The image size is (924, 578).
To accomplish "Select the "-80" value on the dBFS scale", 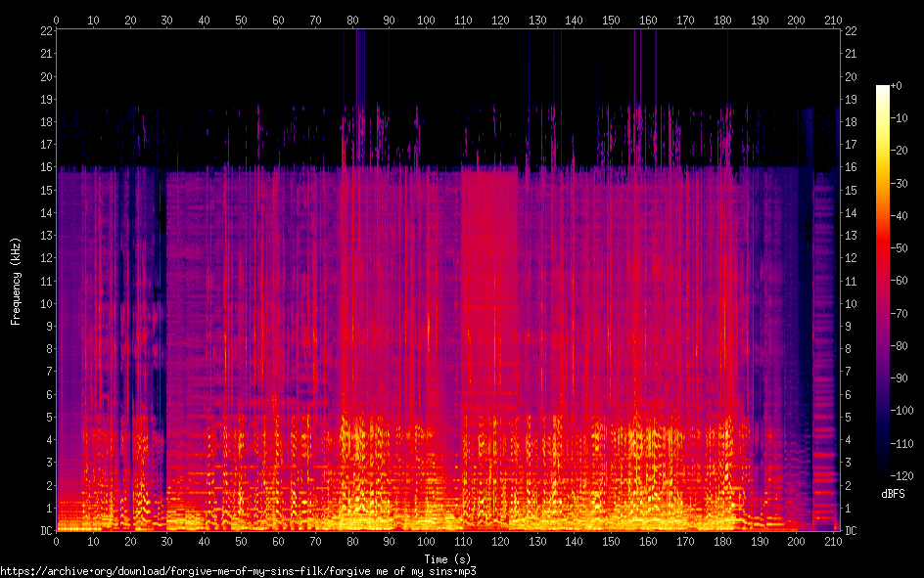I will [900, 346].
